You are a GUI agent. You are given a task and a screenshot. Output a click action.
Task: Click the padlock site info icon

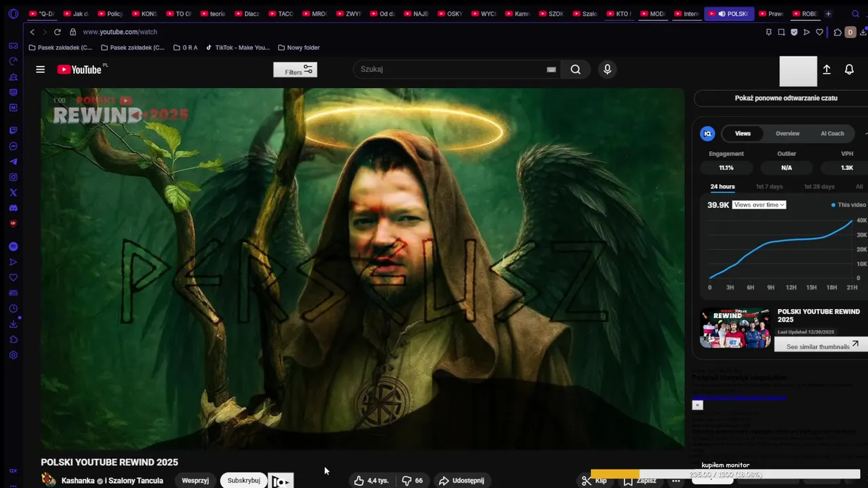pyautogui.click(x=73, y=32)
